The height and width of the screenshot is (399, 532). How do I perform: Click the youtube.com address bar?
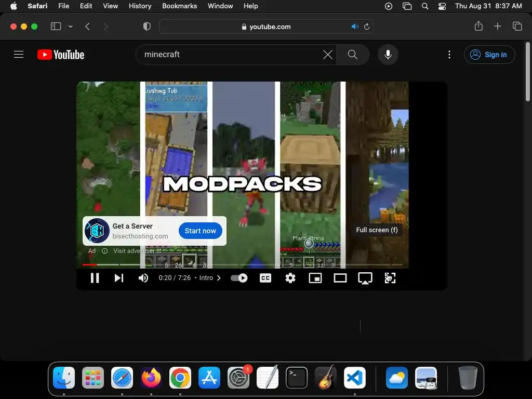coord(266,26)
